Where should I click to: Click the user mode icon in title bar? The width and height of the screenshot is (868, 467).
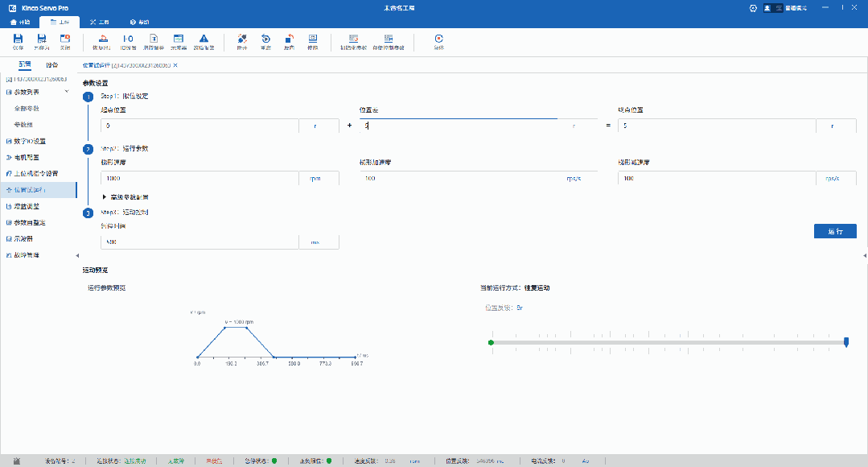pyautogui.click(x=767, y=8)
